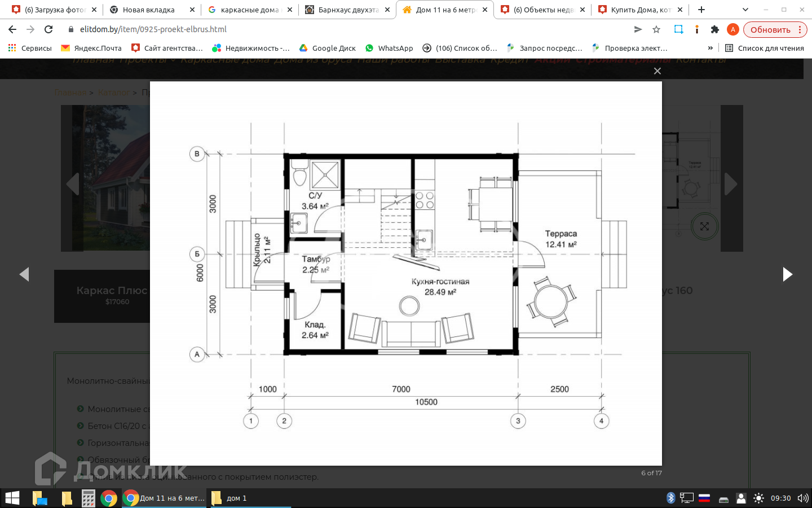The image size is (812, 508).
Task: Close the Барнхаус двухэта tab
Action: click(x=387, y=10)
